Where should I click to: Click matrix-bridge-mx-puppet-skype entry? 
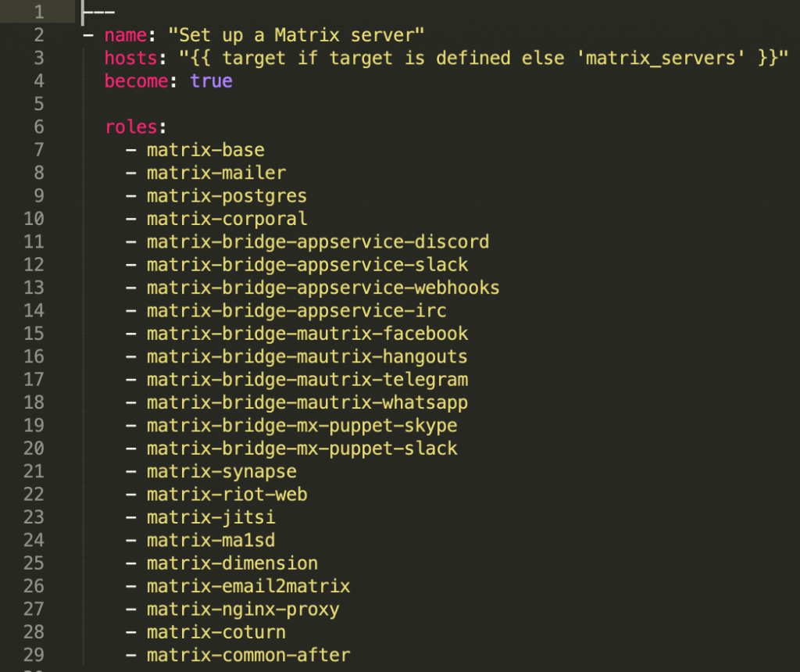[x=302, y=426]
